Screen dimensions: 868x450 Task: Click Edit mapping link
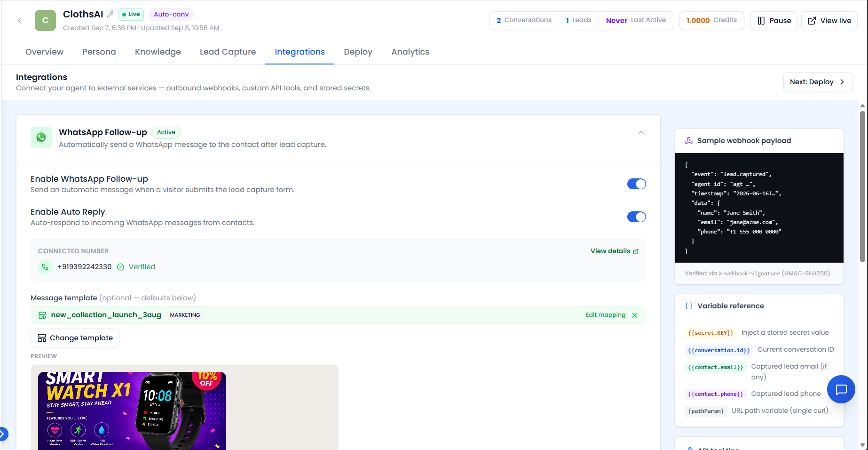(606, 315)
